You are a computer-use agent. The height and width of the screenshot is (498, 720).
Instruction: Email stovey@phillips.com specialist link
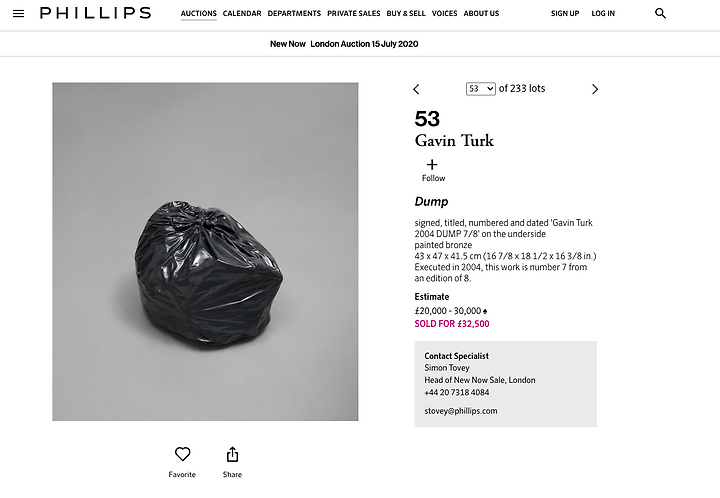(461, 411)
